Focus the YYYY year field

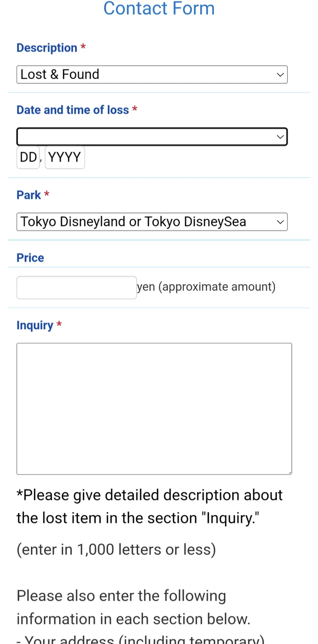[x=64, y=157]
